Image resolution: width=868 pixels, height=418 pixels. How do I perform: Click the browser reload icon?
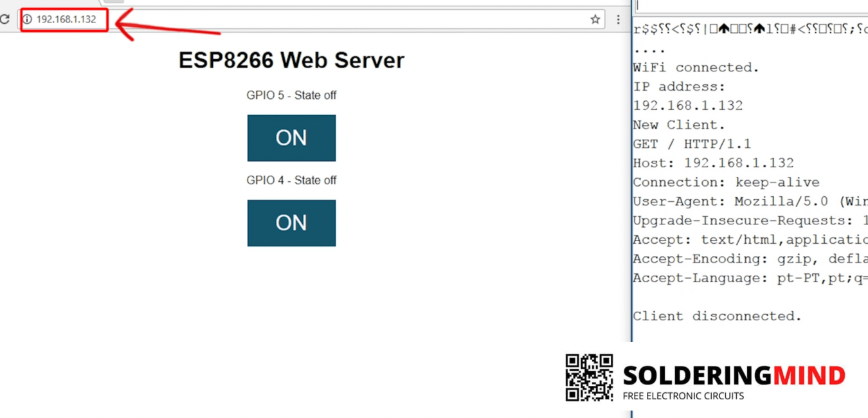[x=5, y=19]
